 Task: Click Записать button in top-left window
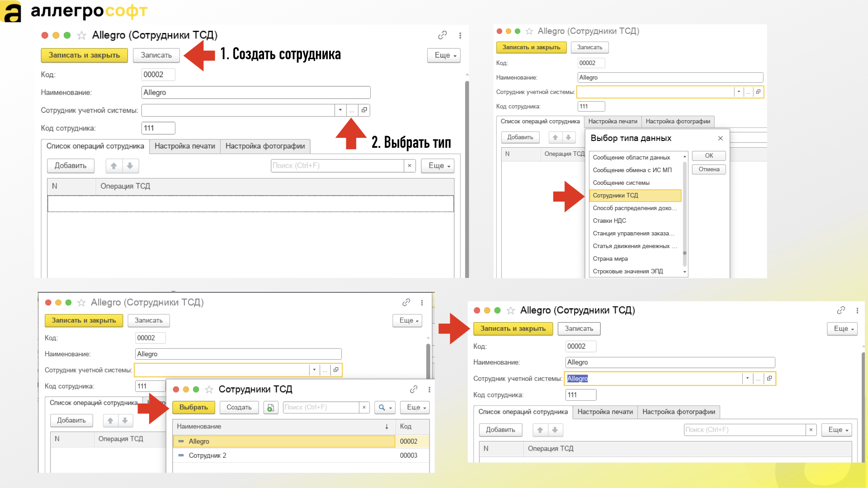coord(156,55)
